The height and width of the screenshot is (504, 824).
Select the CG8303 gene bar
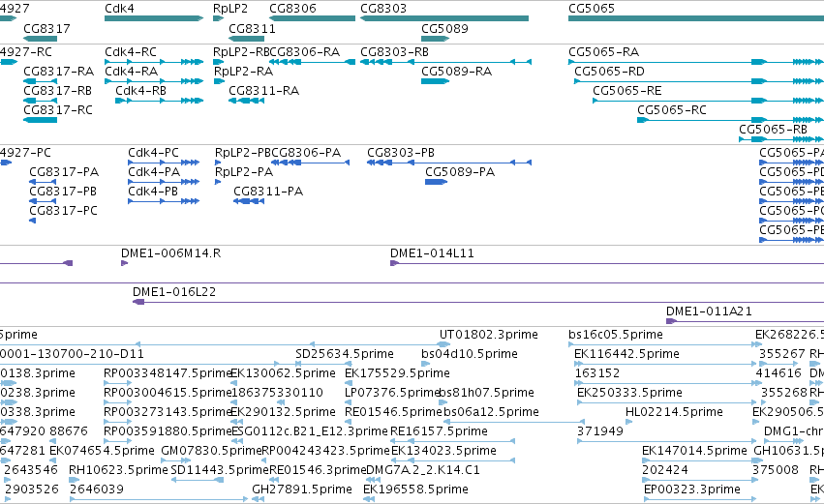444,18
